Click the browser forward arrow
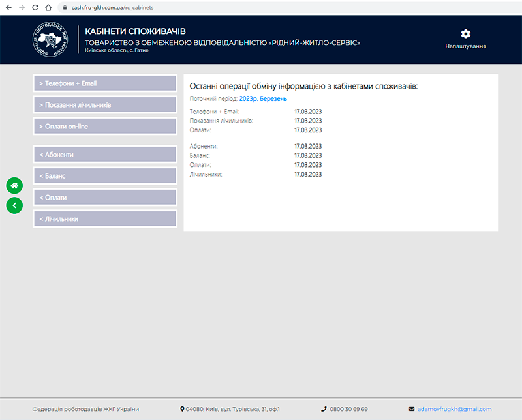522x420 pixels. click(22, 7)
